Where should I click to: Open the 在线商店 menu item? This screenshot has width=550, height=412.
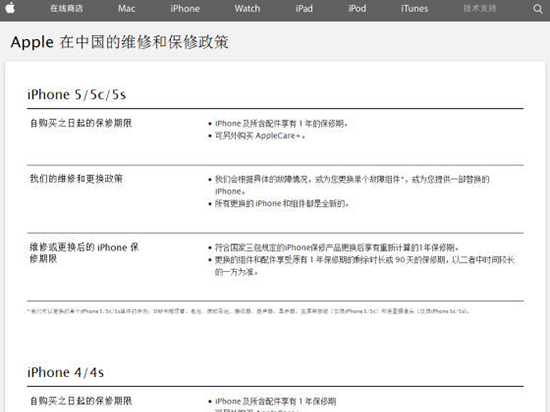[x=67, y=8]
